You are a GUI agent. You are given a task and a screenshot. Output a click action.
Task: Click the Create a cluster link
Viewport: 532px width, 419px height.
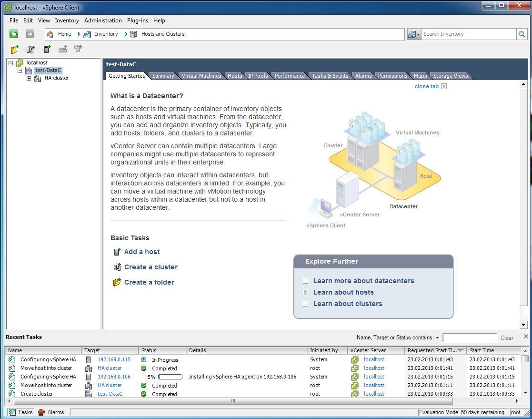pyautogui.click(x=151, y=267)
